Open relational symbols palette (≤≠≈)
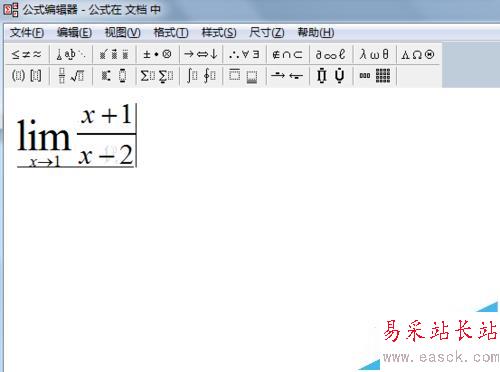500x372 pixels. 27,54
